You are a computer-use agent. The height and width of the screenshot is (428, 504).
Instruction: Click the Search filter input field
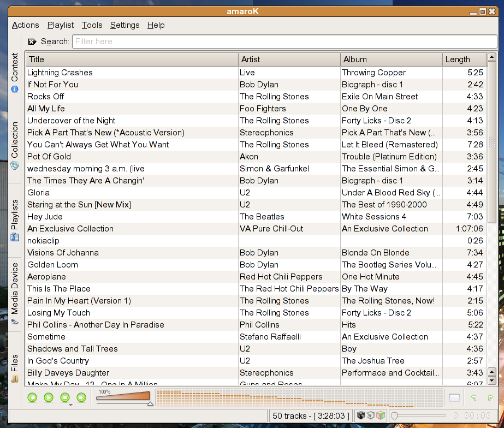285,41
